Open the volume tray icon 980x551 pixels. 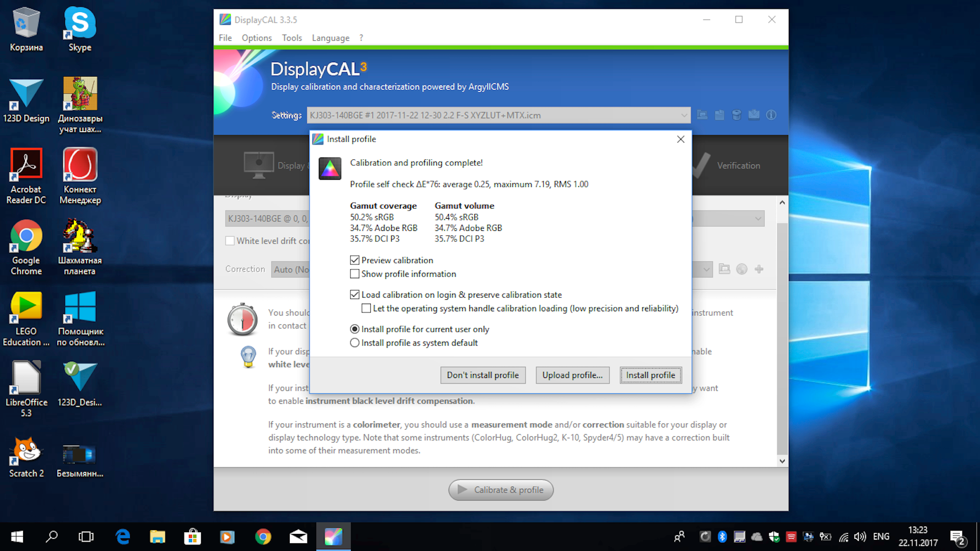click(x=860, y=537)
